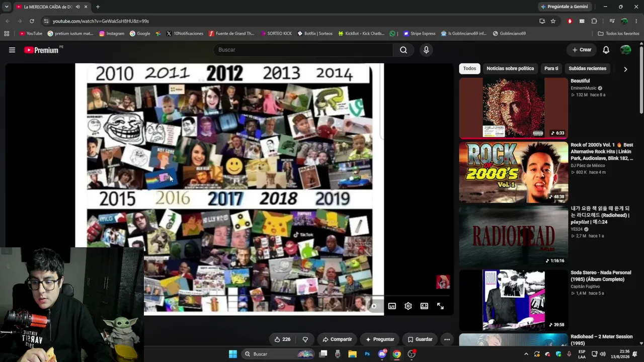The height and width of the screenshot is (362, 644).
Task: Bookmark this page with the star
Action: [553, 21]
